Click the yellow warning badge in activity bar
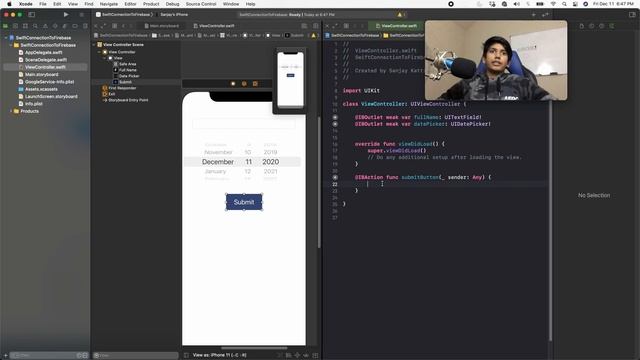 400,15
